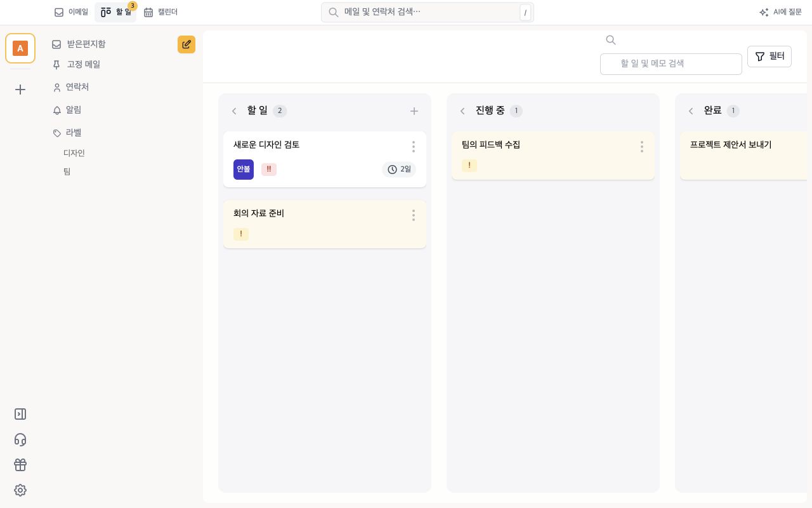This screenshot has width=812, height=508.
Task: Click the magnifier icon above task search
Action: (611, 40)
